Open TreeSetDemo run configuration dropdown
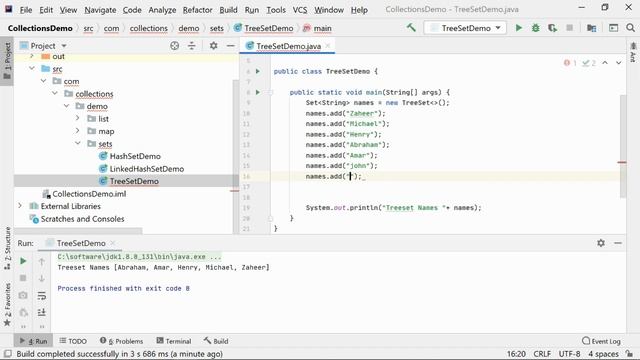 click(465, 28)
